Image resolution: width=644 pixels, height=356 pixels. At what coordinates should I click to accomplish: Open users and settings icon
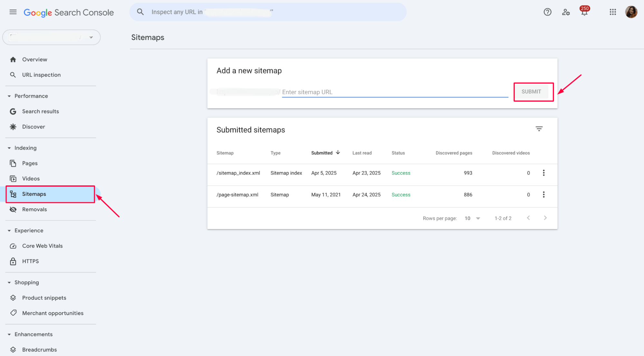[566, 12]
